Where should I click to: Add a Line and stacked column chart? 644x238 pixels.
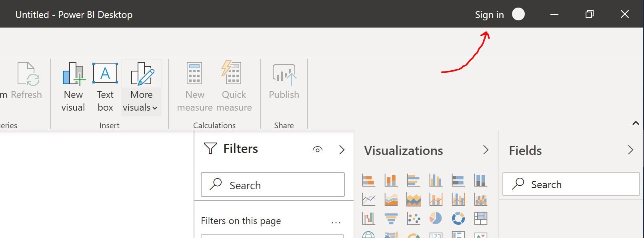pyautogui.click(x=436, y=199)
